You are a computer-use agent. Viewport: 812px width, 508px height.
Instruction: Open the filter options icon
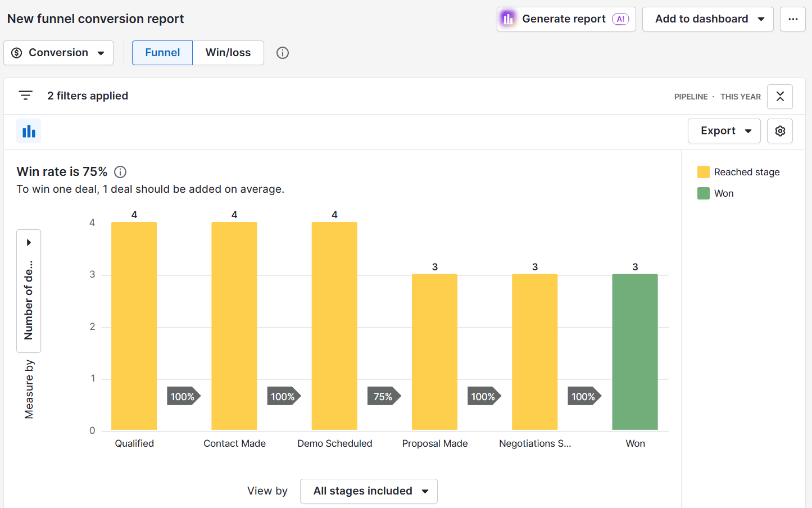point(25,95)
